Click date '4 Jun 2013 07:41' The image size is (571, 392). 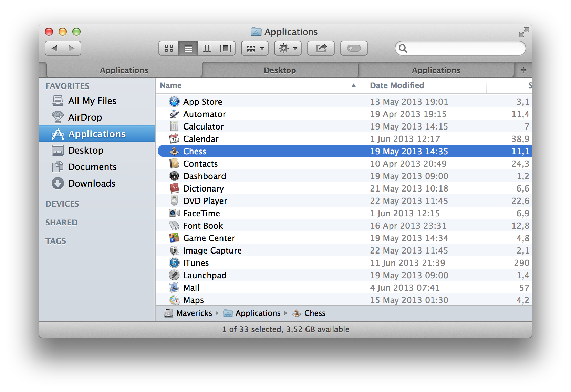pyautogui.click(x=405, y=288)
